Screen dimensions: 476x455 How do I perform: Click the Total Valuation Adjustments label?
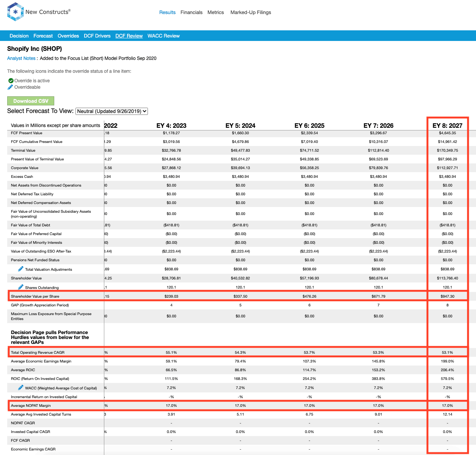point(49,270)
